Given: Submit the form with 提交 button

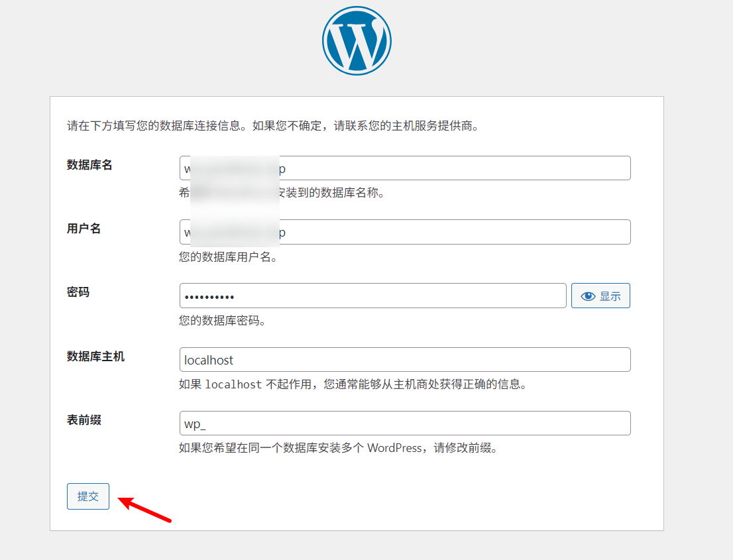Looking at the screenshot, I should point(88,496).
